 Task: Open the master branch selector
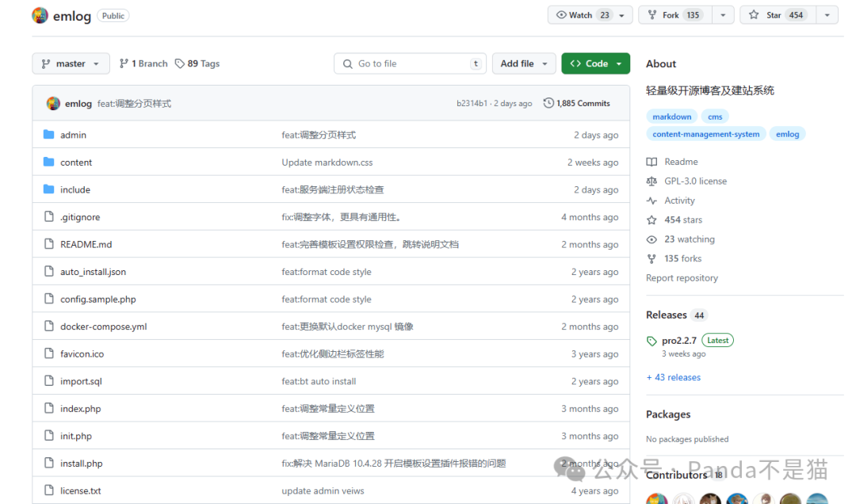pos(71,63)
